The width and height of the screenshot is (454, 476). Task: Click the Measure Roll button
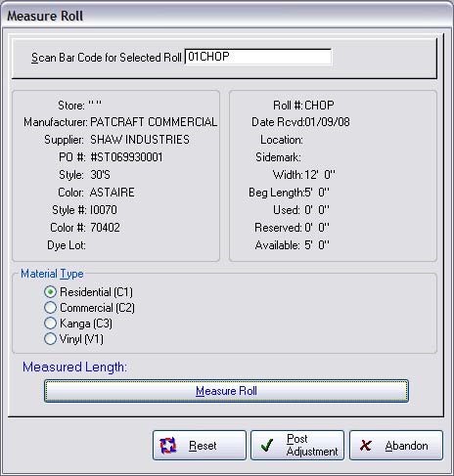click(226, 391)
